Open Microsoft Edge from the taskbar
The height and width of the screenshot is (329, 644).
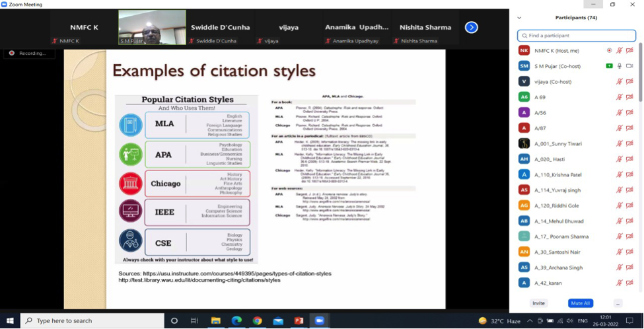pyautogui.click(x=236, y=321)
